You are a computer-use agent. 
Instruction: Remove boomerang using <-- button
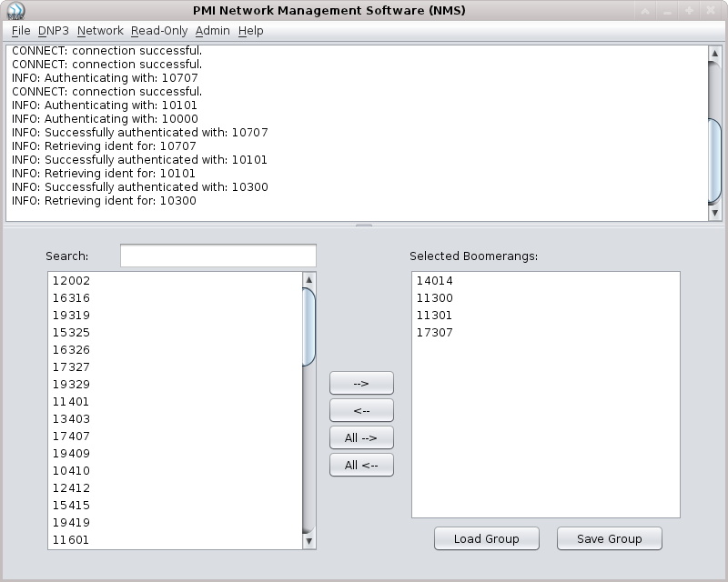click(x=360, y=410)
